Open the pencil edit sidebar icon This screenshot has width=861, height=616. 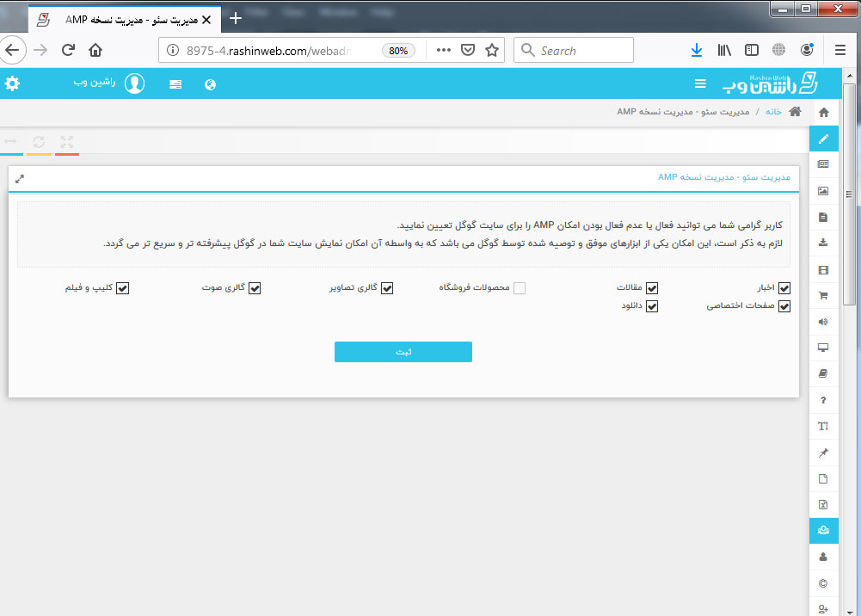pyautogui.click(x=824, y=139)
